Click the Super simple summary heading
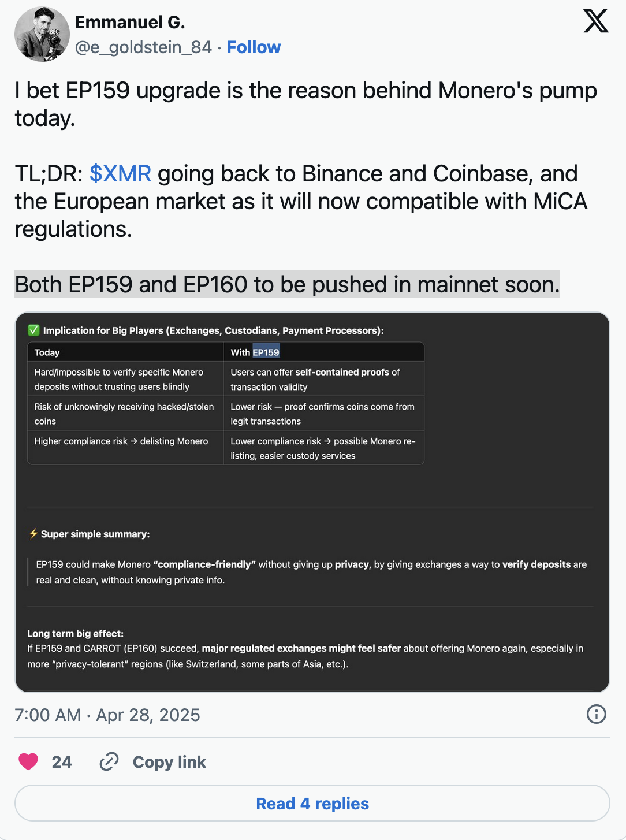Viewport: 626px width, 840px height. (x=95, y=534)
